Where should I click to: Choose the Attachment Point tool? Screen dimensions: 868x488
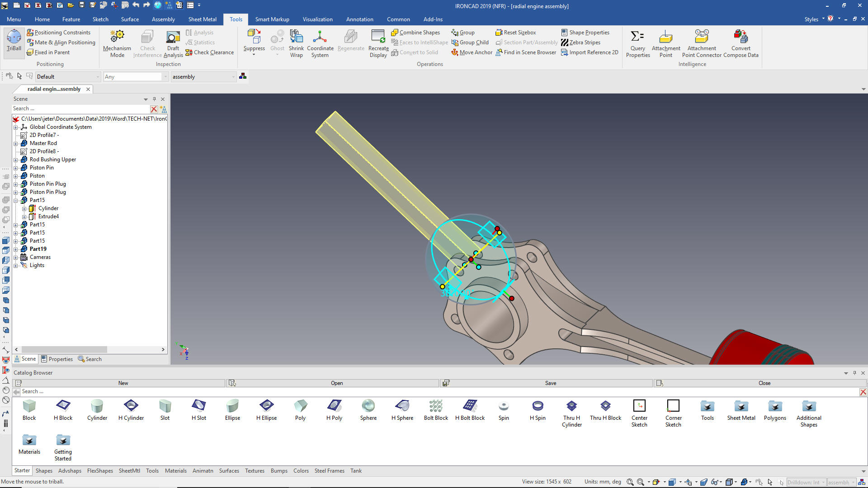coord(665,43)
